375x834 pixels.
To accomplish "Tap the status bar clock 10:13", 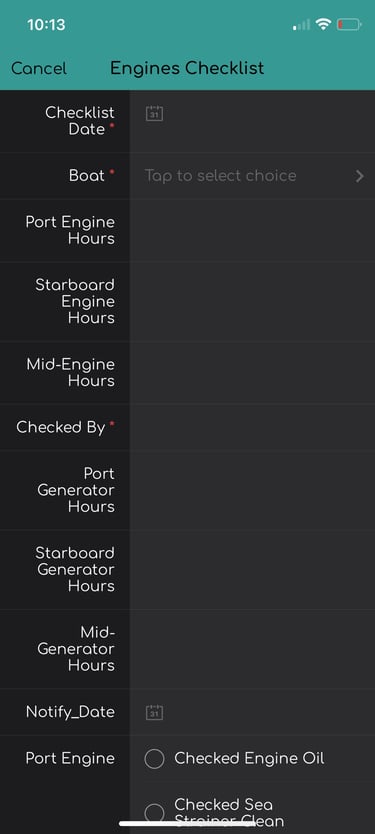I will tap(46, 24).
